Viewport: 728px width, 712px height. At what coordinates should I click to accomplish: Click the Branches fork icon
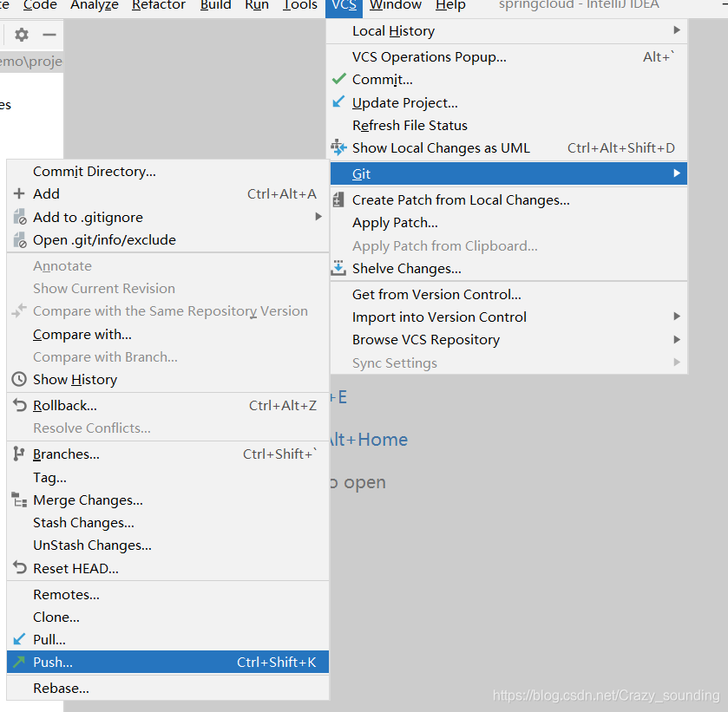click(x=19, y=454)
